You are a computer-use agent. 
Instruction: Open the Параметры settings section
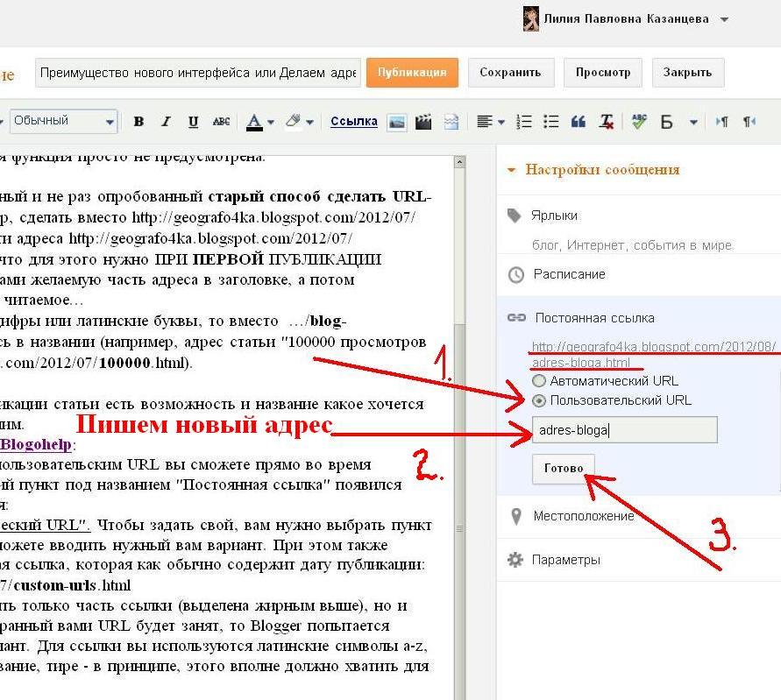coord(568,559)
